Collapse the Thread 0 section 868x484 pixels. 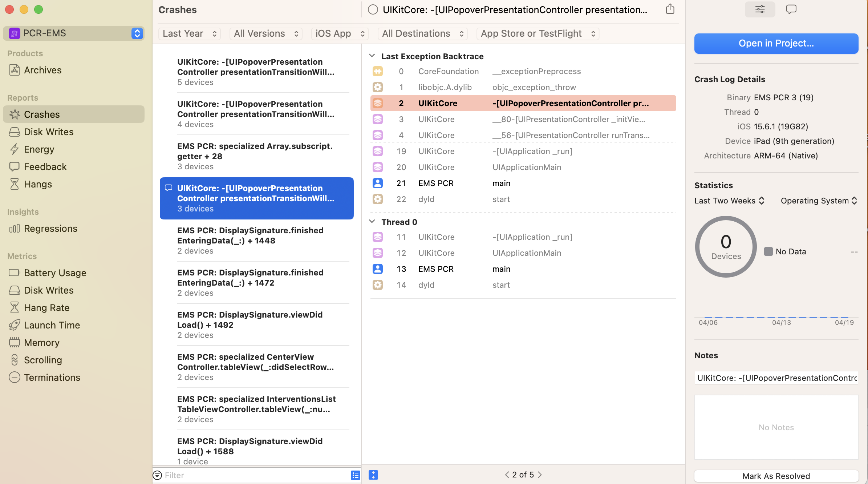(372, 222)
